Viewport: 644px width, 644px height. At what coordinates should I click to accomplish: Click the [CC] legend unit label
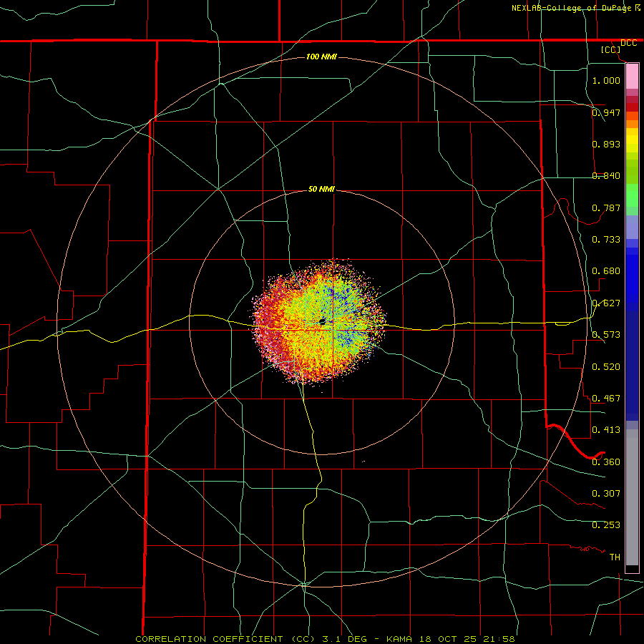(x=611, y=49)
